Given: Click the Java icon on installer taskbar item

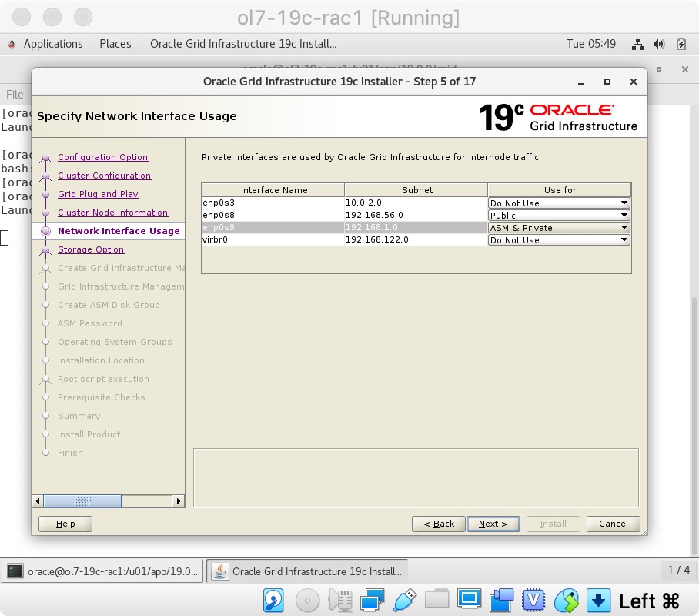Looking at the screenshot, I should tap(219, 571).
